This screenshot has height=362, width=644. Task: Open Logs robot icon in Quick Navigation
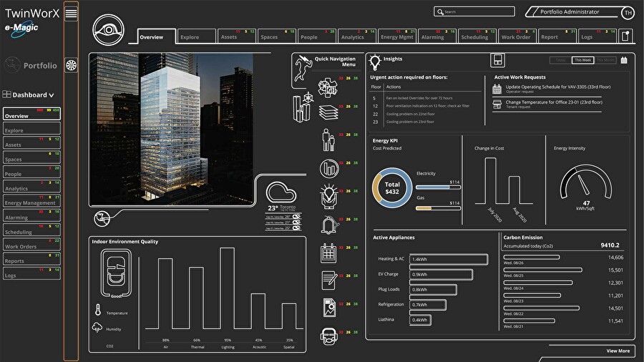[328, 336]
